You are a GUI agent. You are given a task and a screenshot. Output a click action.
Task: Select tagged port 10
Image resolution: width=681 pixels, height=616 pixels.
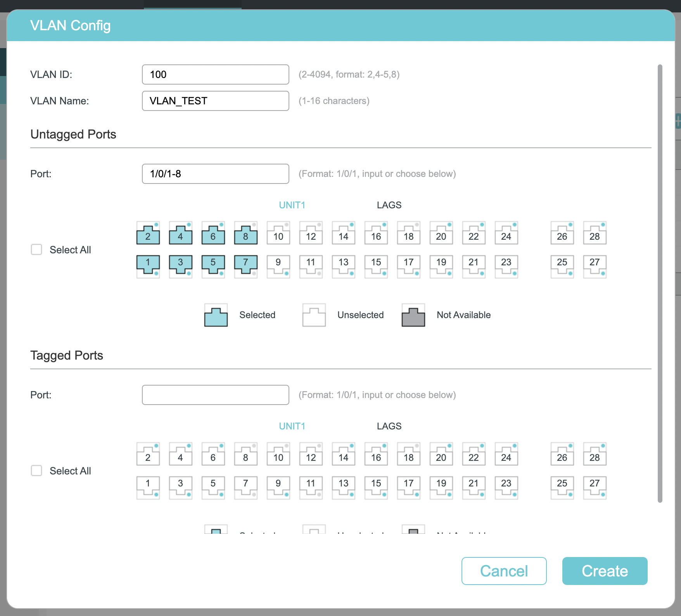point(278,454)
